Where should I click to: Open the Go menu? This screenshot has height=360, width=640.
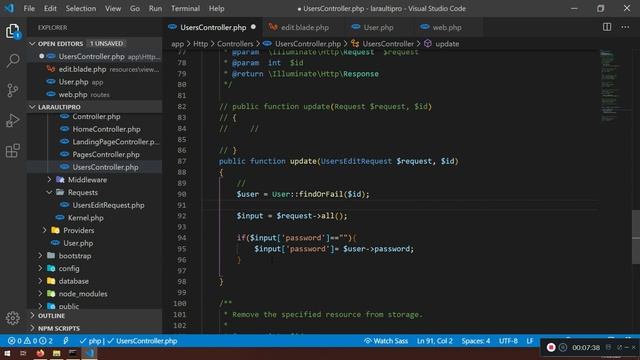(x=135, y=8)
